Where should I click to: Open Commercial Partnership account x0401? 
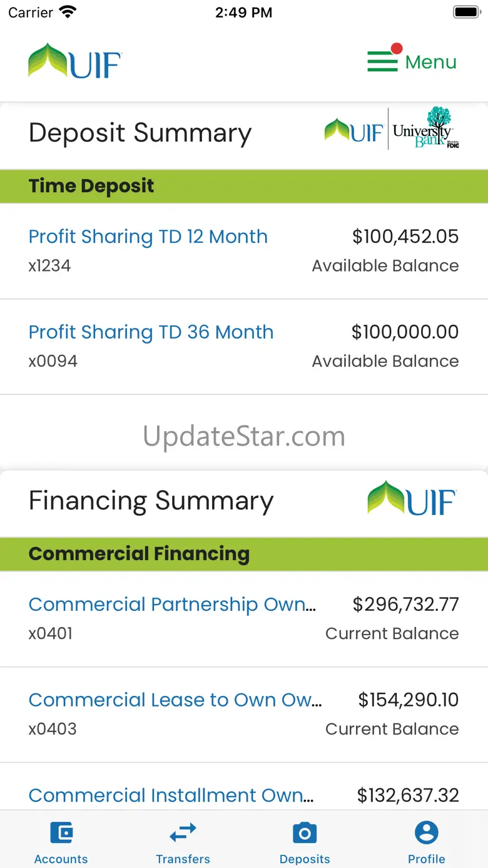click(x=172, y=605)
